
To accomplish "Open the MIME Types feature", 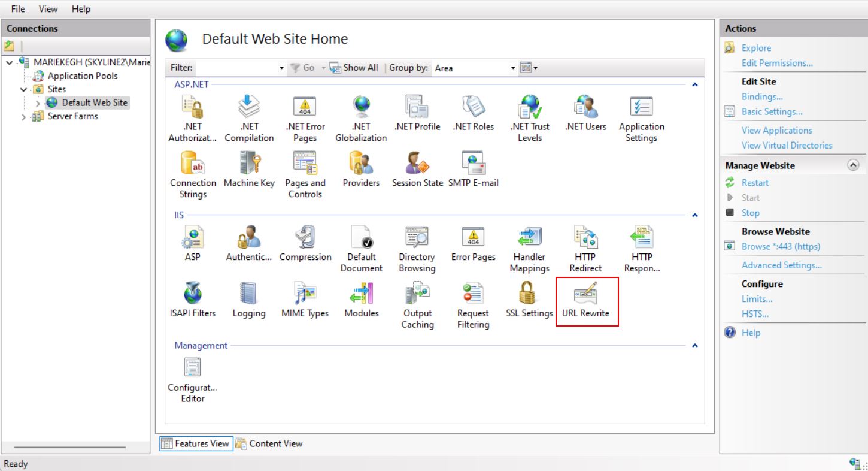I will pyautogui.click(x=305, y=301).
